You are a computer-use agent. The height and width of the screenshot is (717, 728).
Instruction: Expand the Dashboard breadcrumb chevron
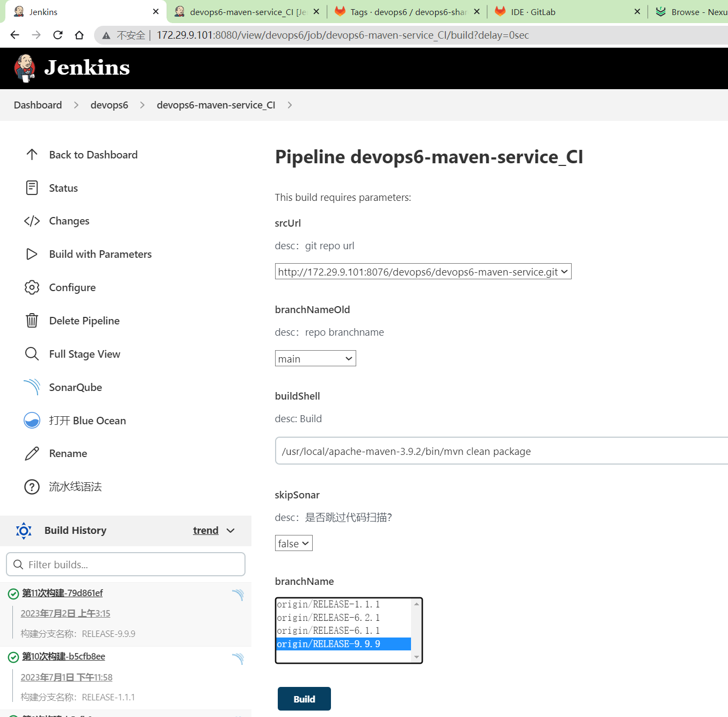pyautogui.click(x=76, y=105)
